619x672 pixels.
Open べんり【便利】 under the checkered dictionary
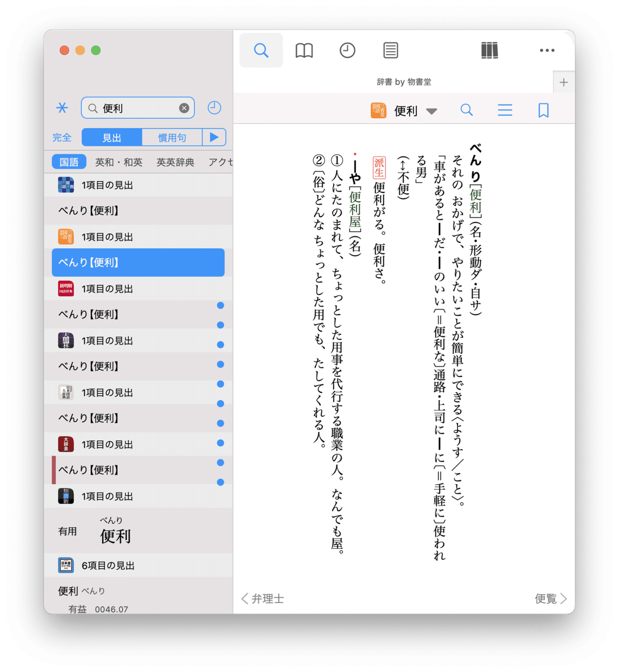138,211
